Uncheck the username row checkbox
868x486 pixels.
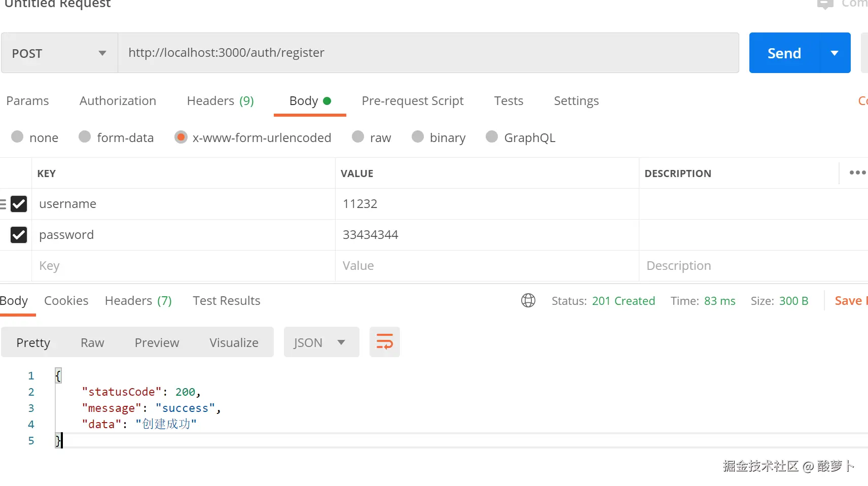click(x=19, y=204)
